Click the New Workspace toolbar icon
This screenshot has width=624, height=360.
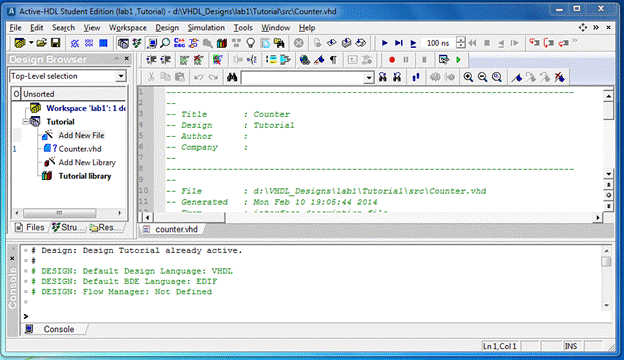coord(20,43)
